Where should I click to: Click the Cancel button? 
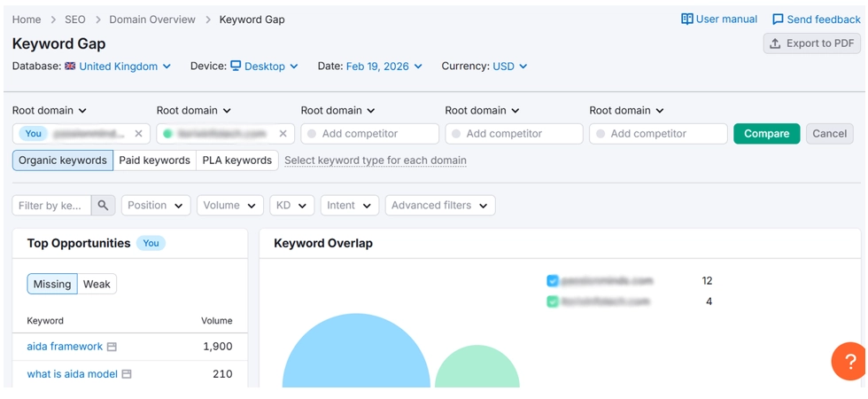click(x=830, y=134)
